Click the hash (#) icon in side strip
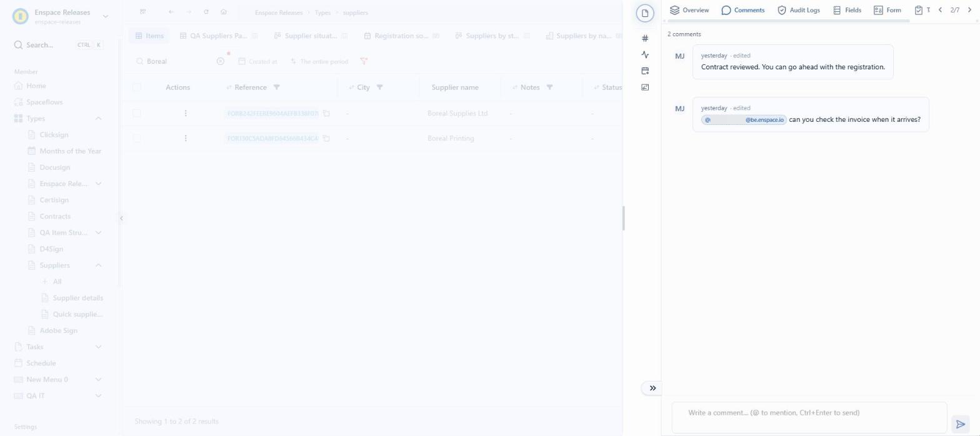Viewport: 980px width, 436px height. tap(645, 38)
